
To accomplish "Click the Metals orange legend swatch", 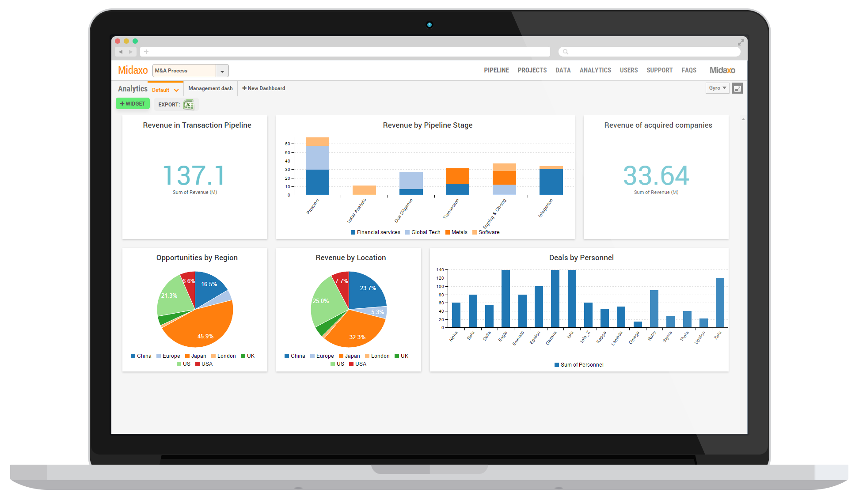I will 448,232.
